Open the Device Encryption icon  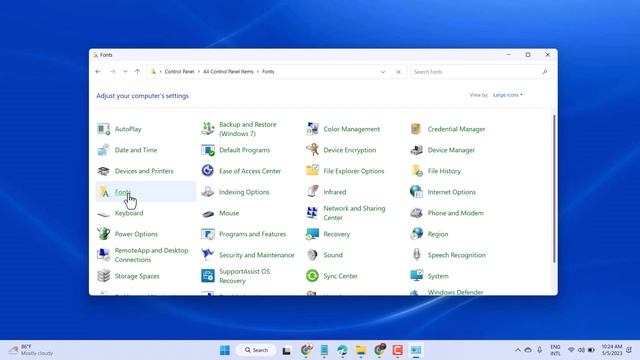(x=312, y=150)
